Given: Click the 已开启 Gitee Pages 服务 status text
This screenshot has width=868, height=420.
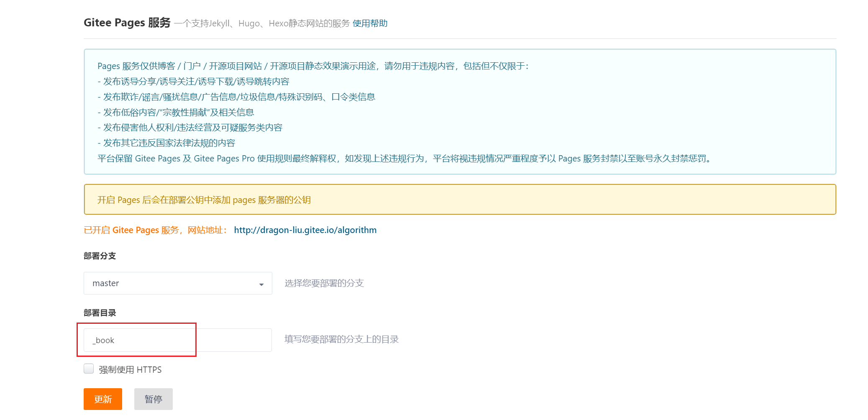Looking at the screenshot, I should pyautogui.click(x=156, y=230).
